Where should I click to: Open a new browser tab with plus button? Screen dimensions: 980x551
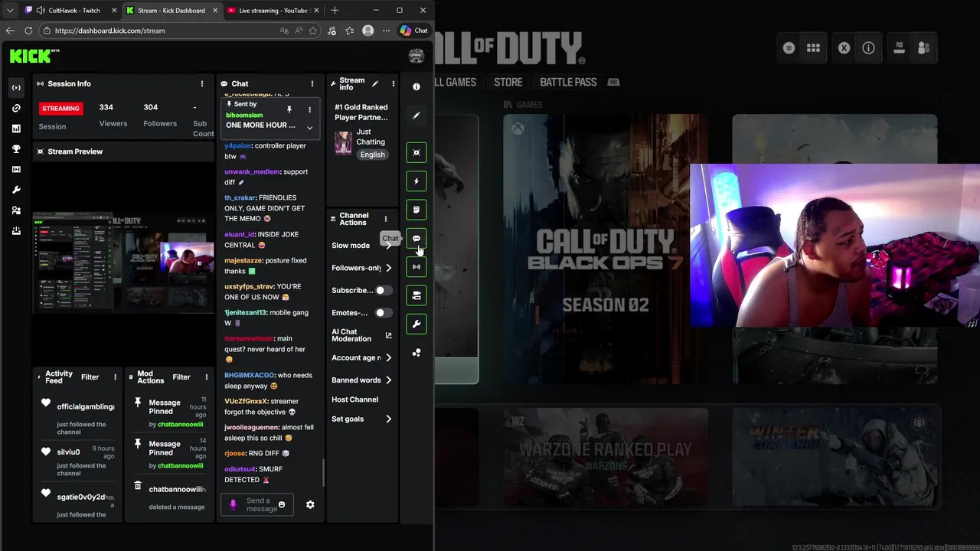[x=335, y=11]
